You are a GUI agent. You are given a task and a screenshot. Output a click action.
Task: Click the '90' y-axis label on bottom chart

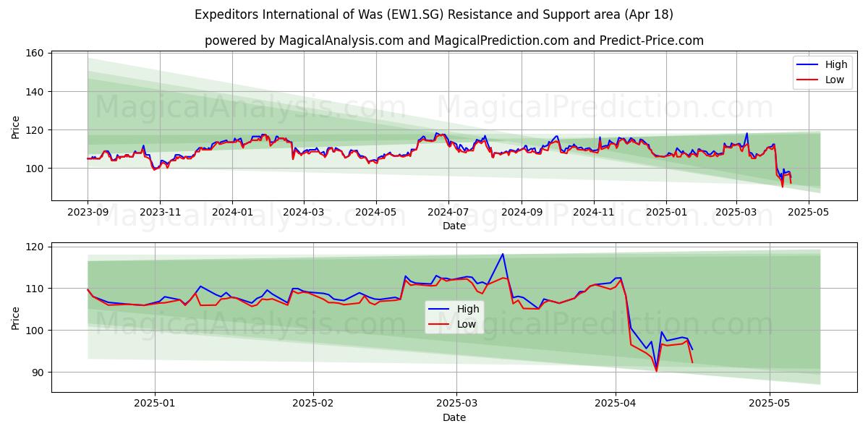click(x=39, y=373)
